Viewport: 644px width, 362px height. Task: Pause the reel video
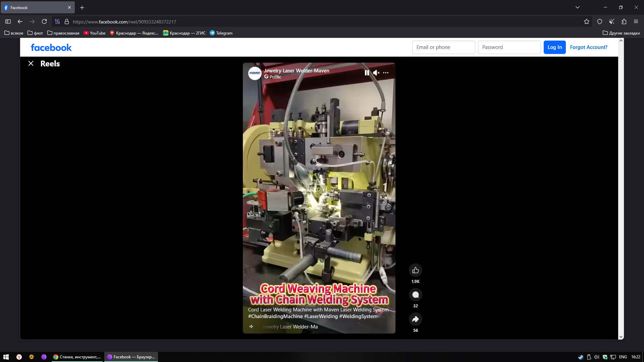[367, 73]
